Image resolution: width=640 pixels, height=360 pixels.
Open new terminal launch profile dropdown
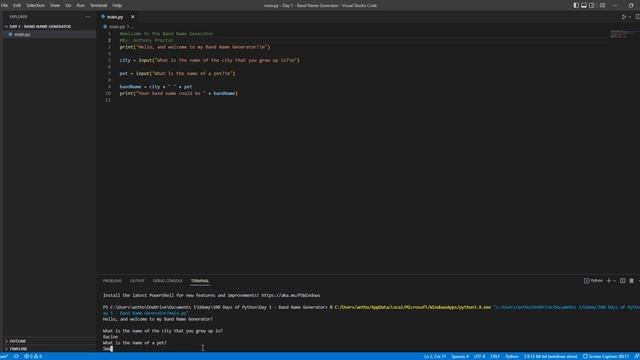tap(614, 281)
